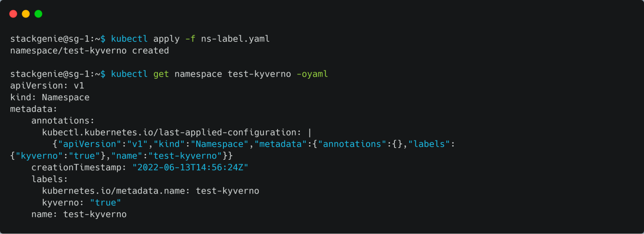644x234 pixels.
Task: Click the "kind: Namespace" line
Action: 50,98
